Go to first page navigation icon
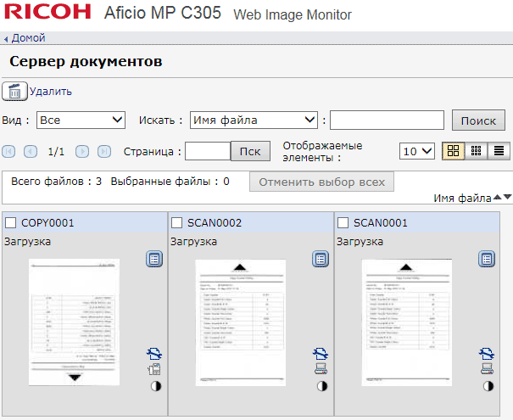This screenshot has width=513, height=420. pos(8,152)
